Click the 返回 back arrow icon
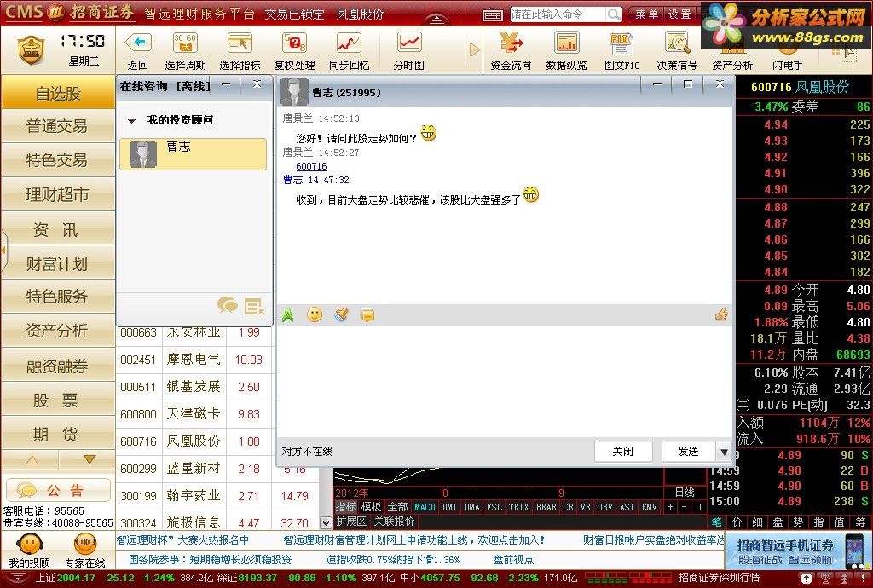 138,43
